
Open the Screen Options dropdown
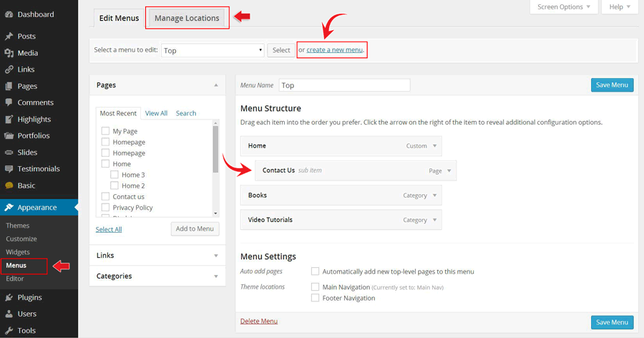click(564, 7)
